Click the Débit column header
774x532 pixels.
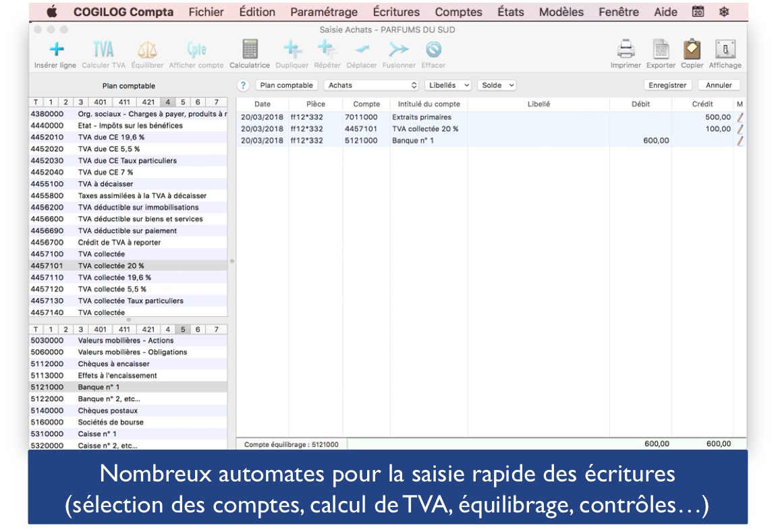click(640, 104)
